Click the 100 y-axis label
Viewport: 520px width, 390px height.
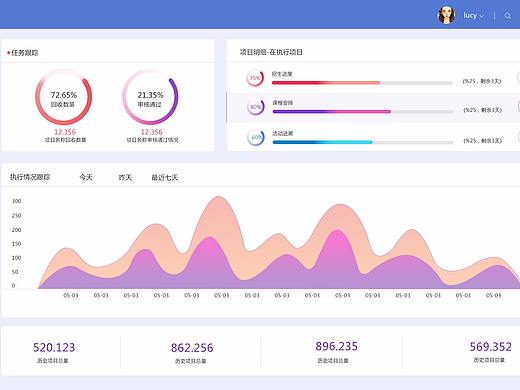coord(17,258)
